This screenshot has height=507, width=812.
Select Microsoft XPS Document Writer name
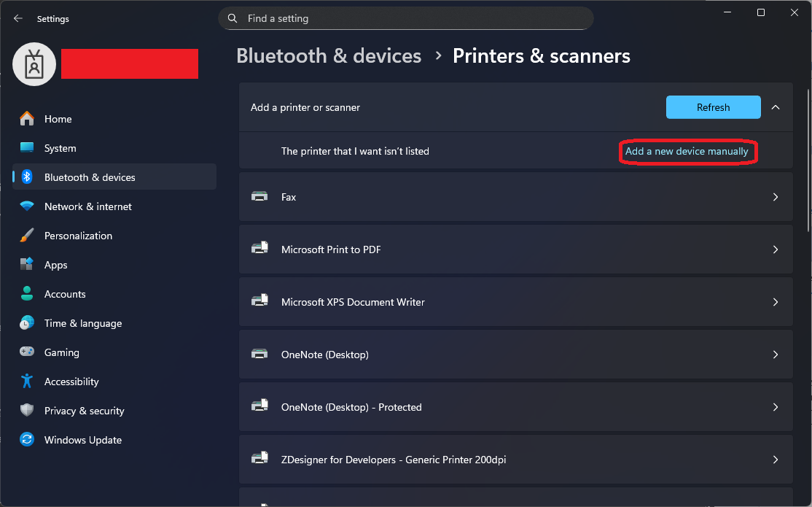(353, 302)
